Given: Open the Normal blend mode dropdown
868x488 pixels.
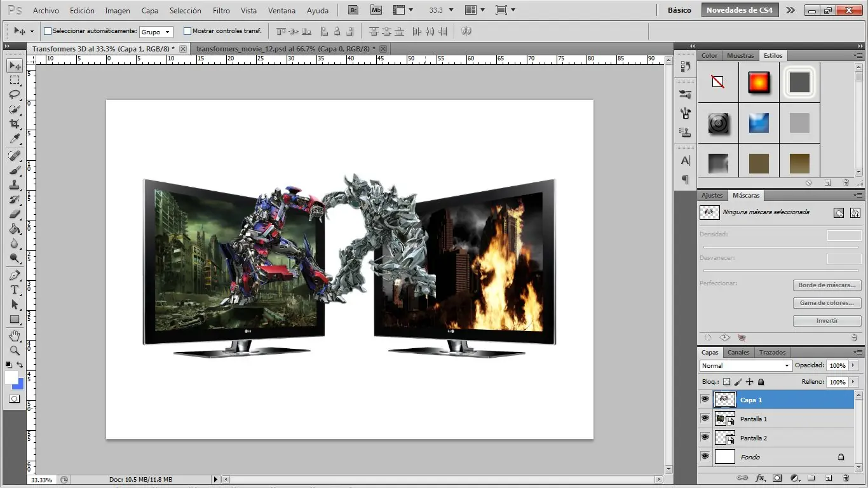Looking at the screenshot, I should (746, 365).
